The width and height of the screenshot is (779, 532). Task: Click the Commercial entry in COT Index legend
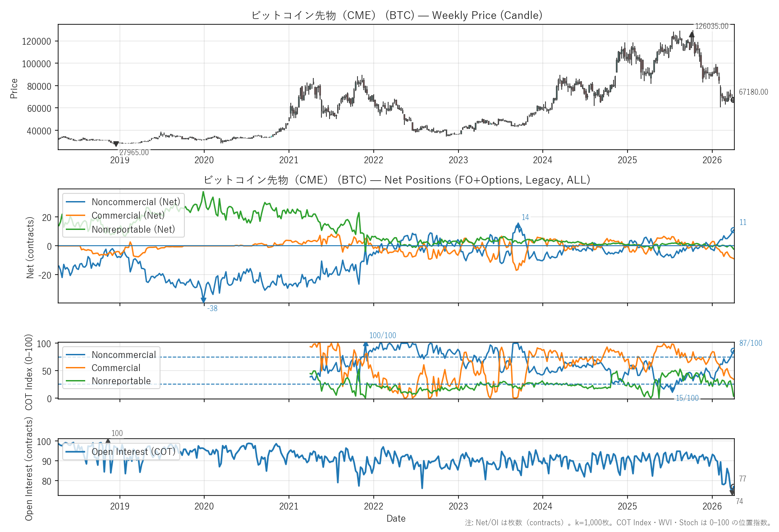(116, 368)
